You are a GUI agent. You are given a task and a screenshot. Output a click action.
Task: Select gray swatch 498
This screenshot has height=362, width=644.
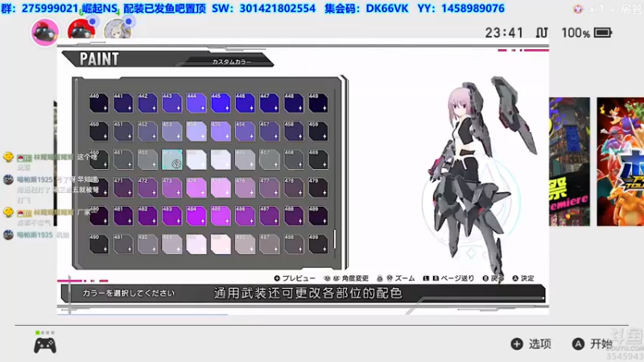pos(294,245)
